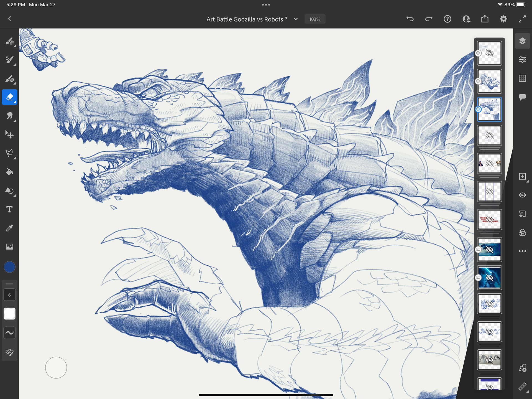Undo the last action
The image size is (532, 399).
[410, 19]
